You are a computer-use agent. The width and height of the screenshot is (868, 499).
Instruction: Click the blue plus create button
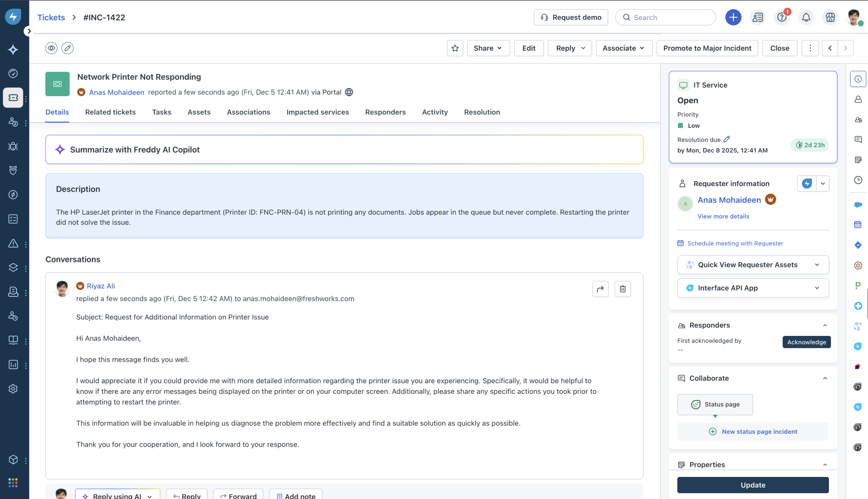click(733, 17)
